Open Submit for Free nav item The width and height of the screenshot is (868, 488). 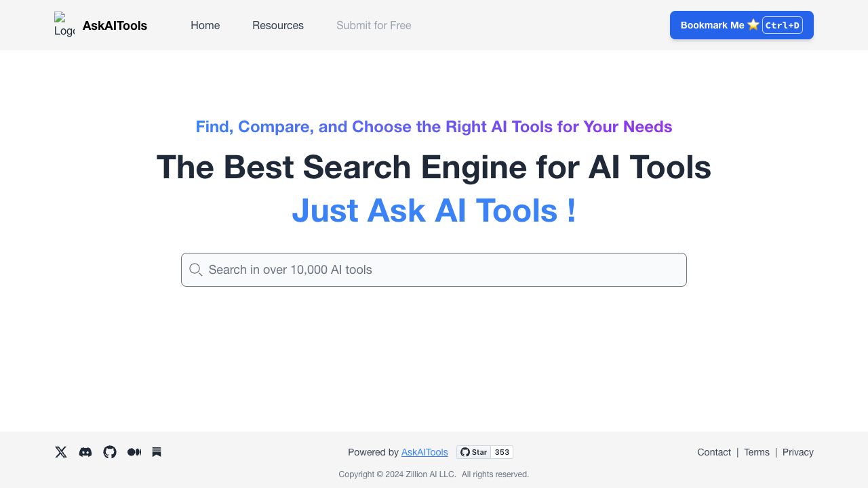tap(374, 25)
